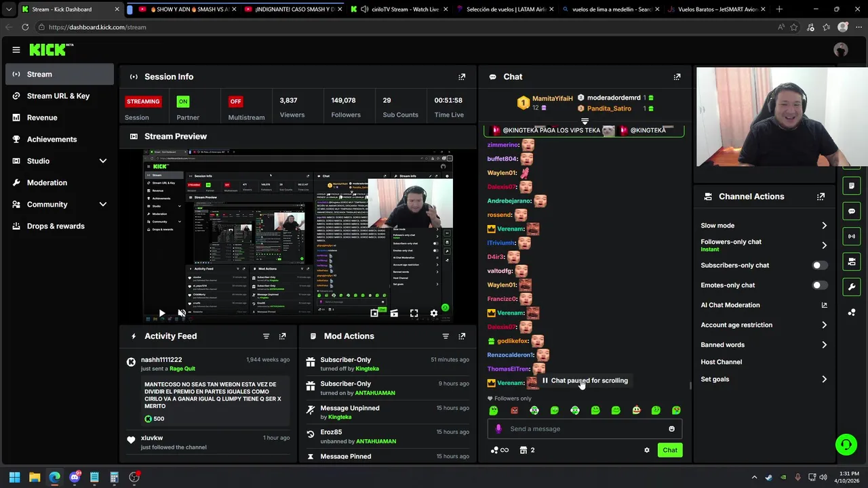The image size is (868, 488).
Task: Open the emoji picker in message box
Action: point(672,429)
